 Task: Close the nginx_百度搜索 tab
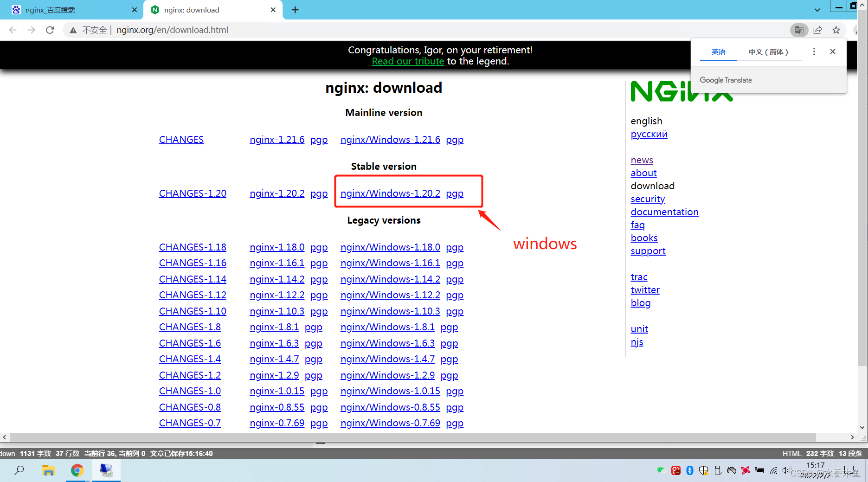pyautogui.click(x=135, y=10)
